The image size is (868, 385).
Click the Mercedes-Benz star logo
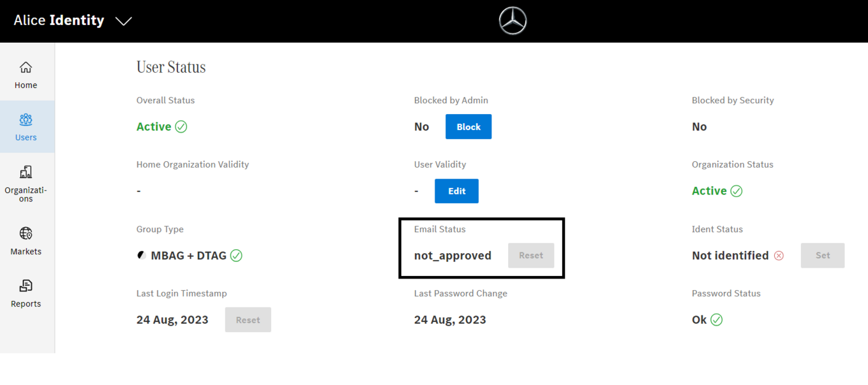[x=513, y=21]
